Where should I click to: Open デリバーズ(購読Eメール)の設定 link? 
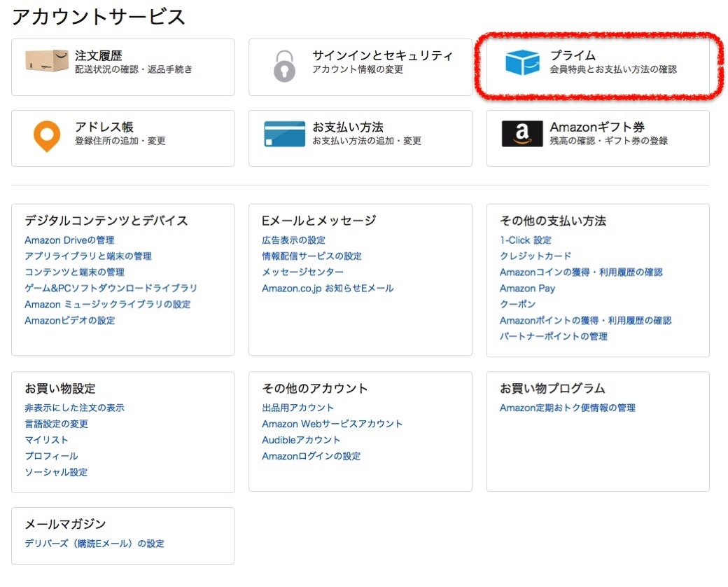[x=94, y=544]
